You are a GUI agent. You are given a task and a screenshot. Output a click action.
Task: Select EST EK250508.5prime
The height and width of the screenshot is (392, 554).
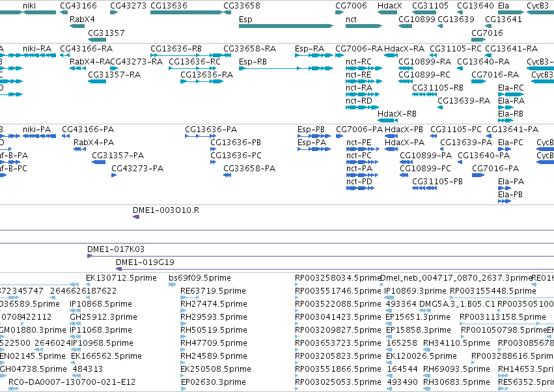point(215,369)
